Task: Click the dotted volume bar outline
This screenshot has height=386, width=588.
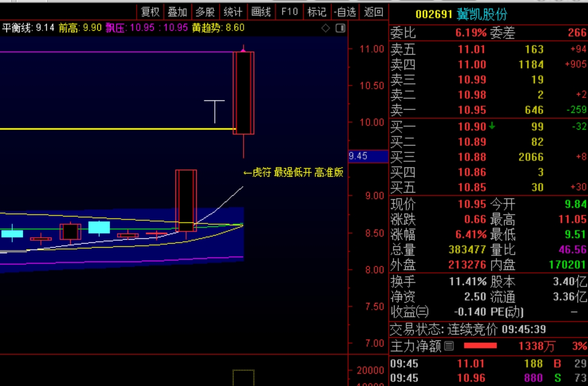Action: (243, 377)
